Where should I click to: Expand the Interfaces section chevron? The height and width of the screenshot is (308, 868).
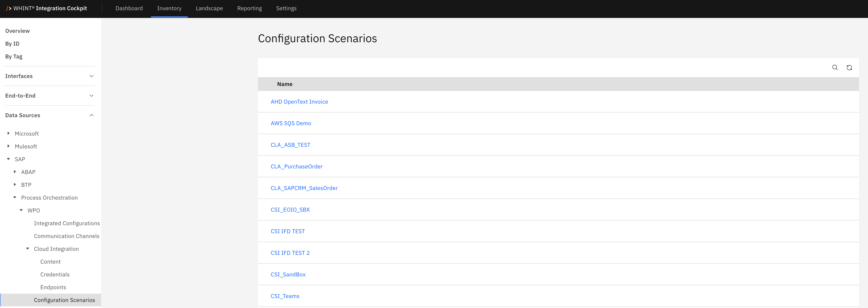(x=91, y=76)
